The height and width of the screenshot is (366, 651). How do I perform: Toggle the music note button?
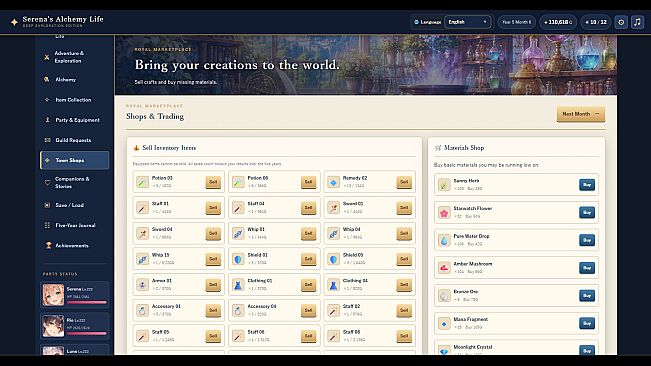[637, 22]
